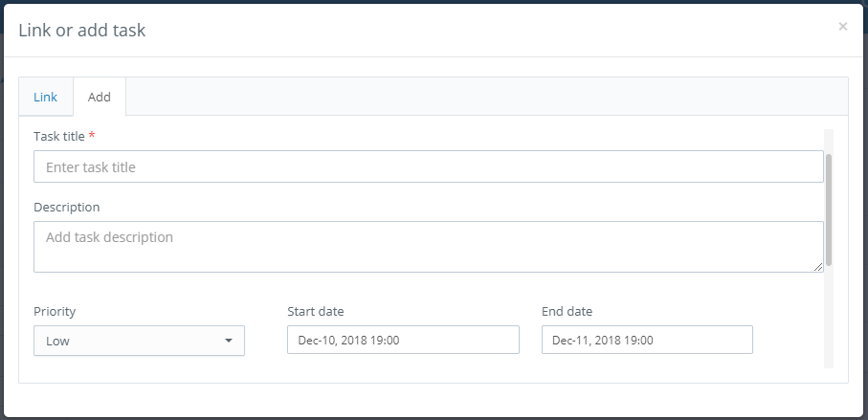The height and width of the screenshot is (420, 868).
Task: Select the Add tab
Action: [x=100, y=97]
